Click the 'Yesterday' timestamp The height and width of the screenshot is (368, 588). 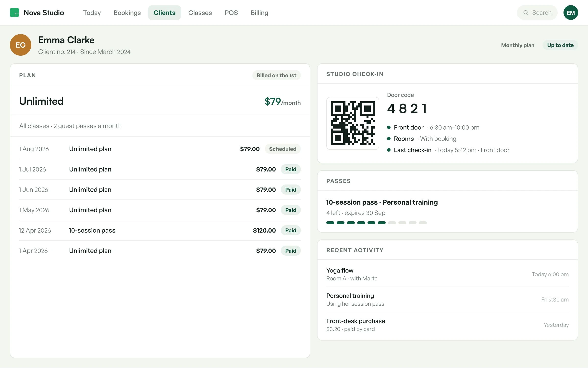point(556,325)
